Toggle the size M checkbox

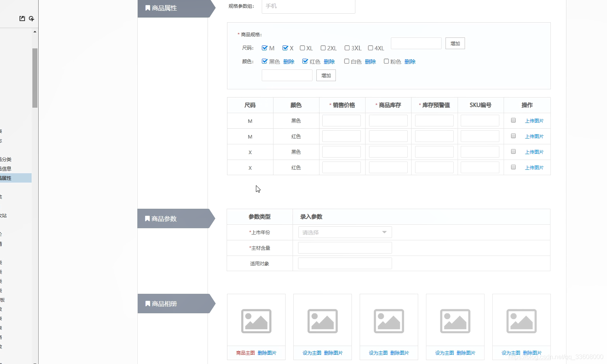coord(264,48)
